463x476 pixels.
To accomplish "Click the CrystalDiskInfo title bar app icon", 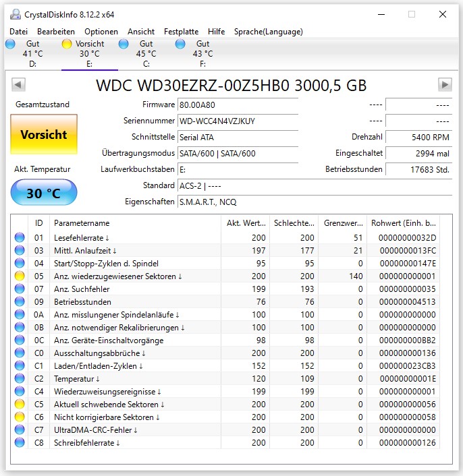I will pos(16,14).
